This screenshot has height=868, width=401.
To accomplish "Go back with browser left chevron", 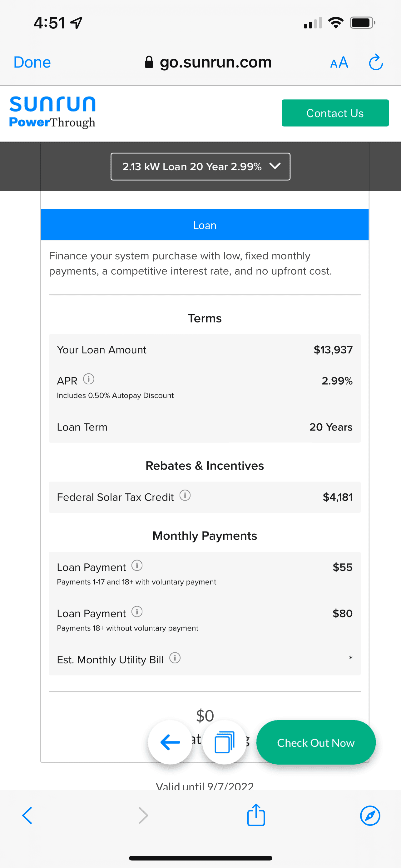I will (27, 816).
